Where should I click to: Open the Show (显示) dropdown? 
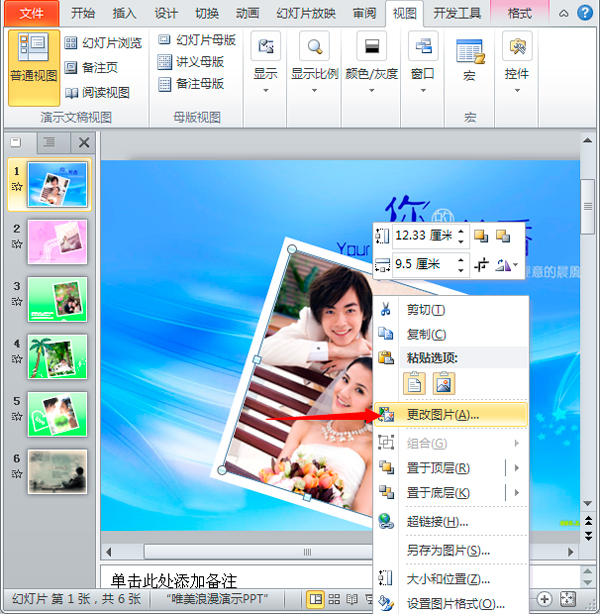(266, 63)
